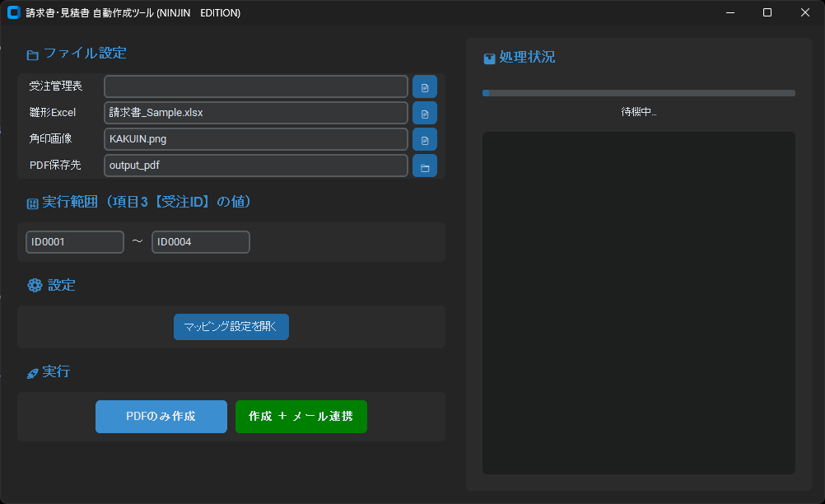825x504 pixels.
Task: Click the end range field ID0004
Action: (201, 242)
